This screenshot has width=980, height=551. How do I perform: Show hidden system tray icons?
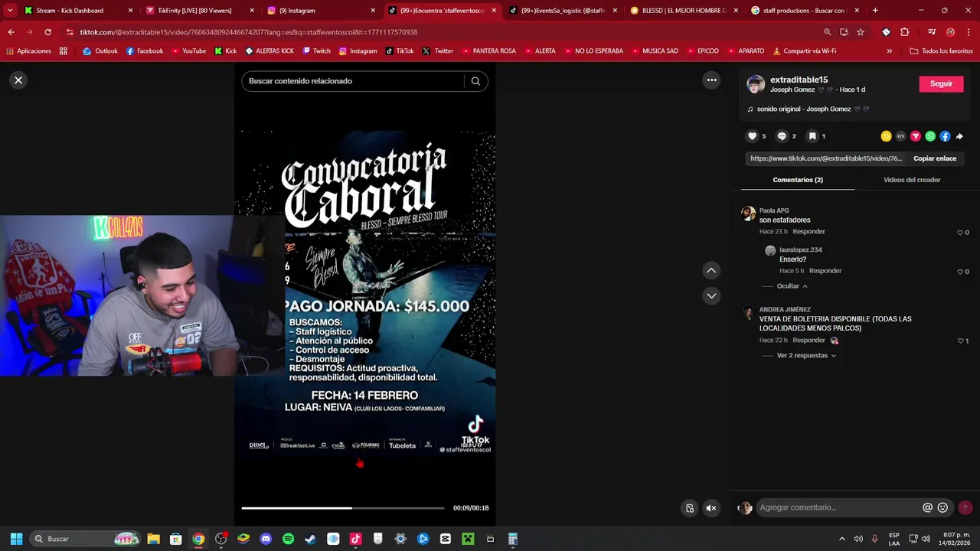pyautogui.click(x=842, y=539)
